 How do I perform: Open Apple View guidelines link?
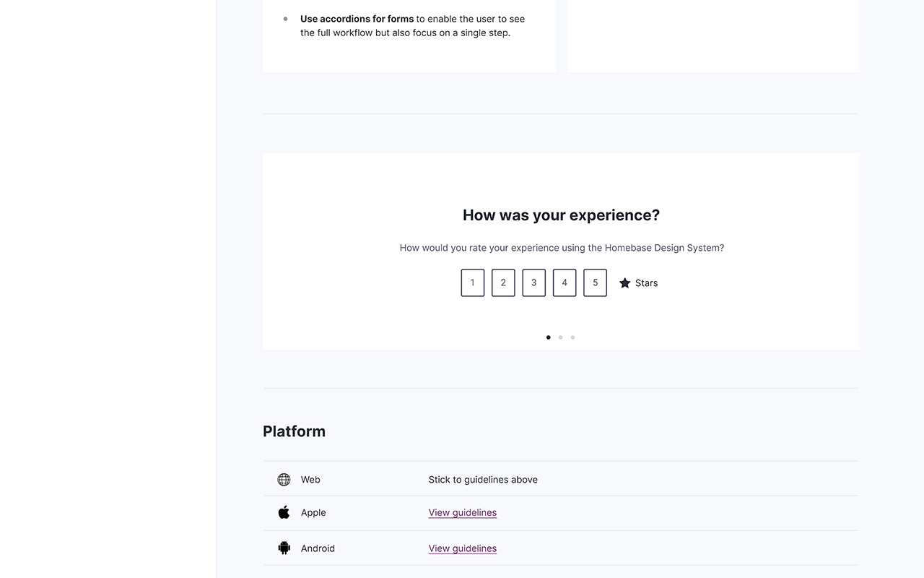coord(463,513)
